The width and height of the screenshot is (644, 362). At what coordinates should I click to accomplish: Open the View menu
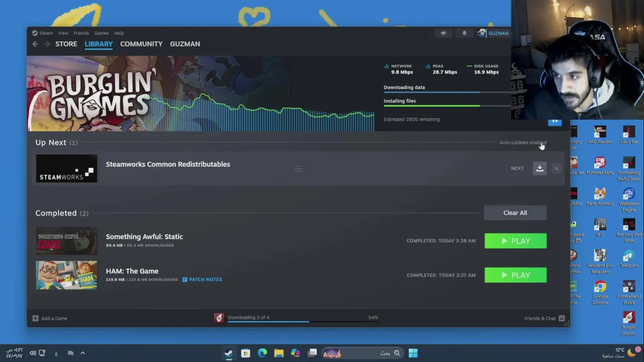click(63, 33)
